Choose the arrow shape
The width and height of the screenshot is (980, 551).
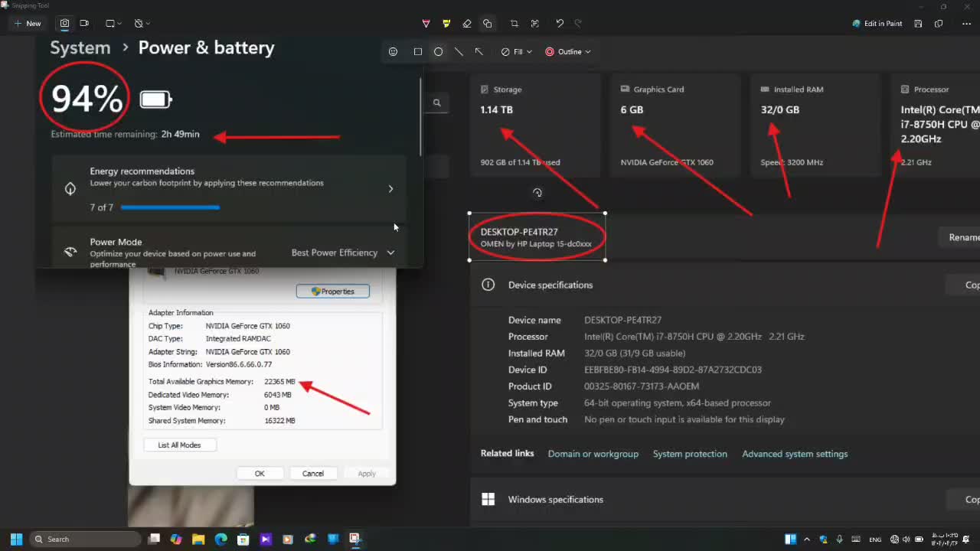(479, 52)
